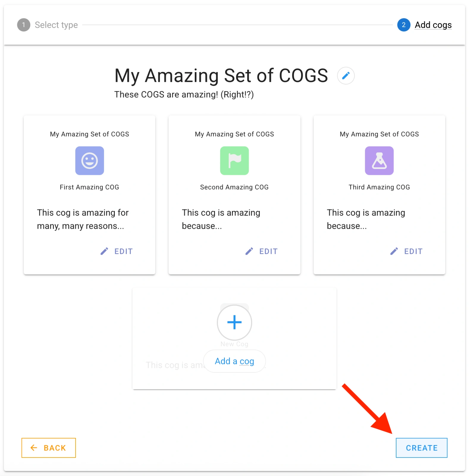This screenshot has height=476, width=469.
Task: Click the left arrow icon in BACK button
Action: pyautogui.click(x=34, y=448)
